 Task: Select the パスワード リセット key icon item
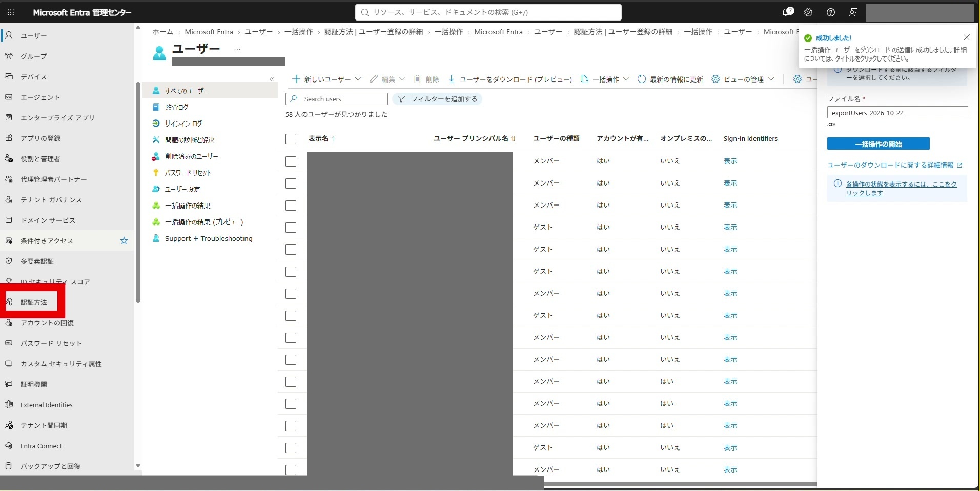(156, 173)
